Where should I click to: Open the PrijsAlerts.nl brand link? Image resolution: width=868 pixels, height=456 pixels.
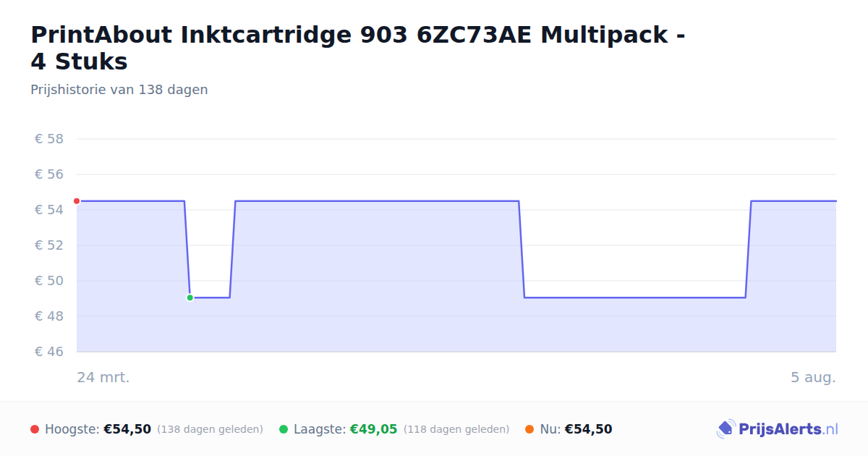point(778,429)
